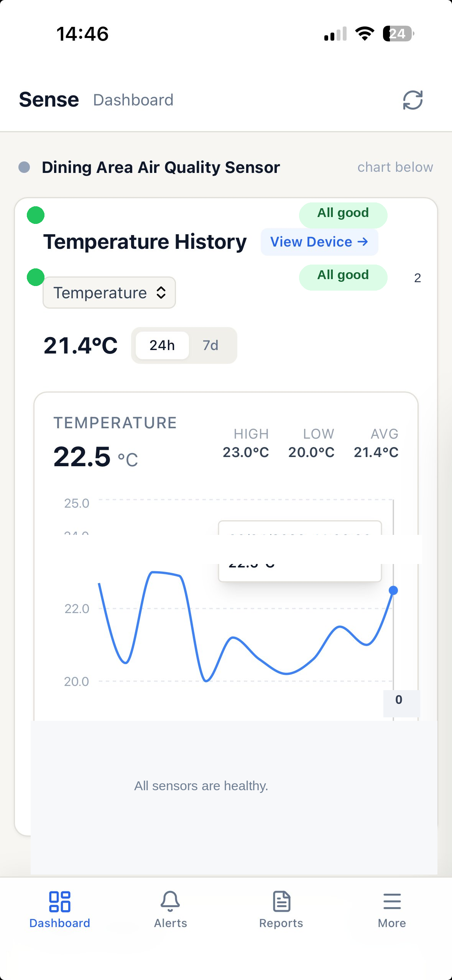Switch to the Alerts tab label

tap(170, 923)
